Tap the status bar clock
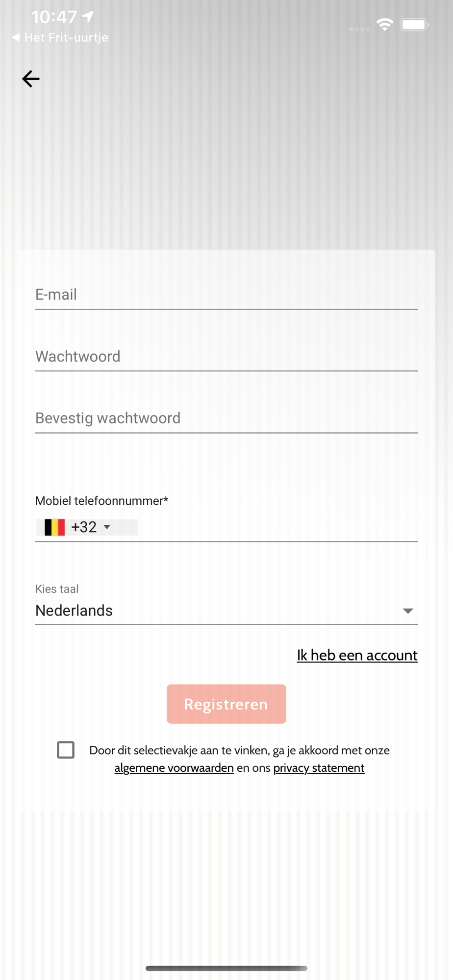The height and width of the screenshot is (980, 453). [x=54, y=17]
